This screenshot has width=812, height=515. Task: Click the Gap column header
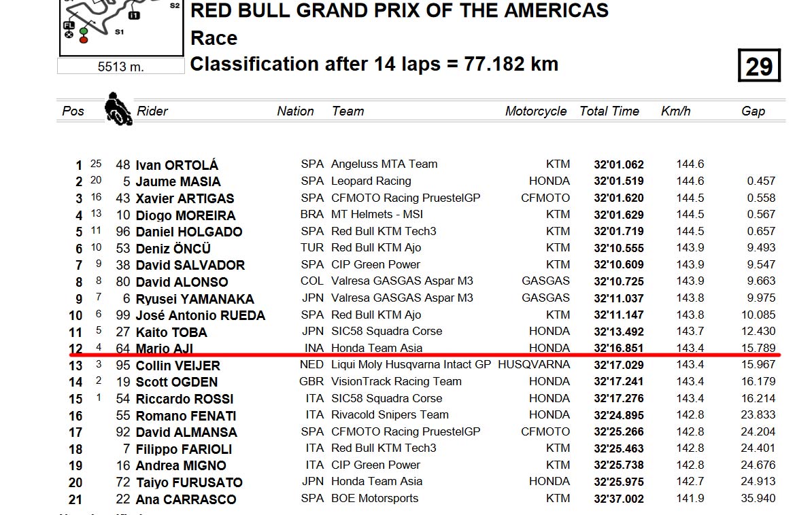(x=753, y=111)
